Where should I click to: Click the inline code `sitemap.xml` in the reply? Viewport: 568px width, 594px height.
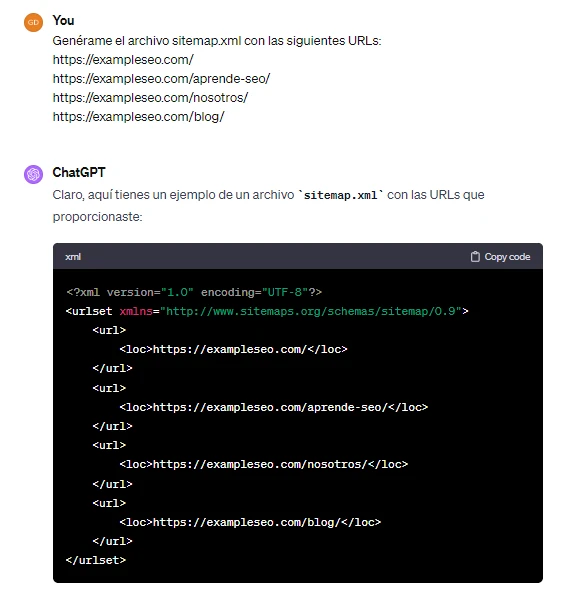pyautogui.click(x=341, y=195)
